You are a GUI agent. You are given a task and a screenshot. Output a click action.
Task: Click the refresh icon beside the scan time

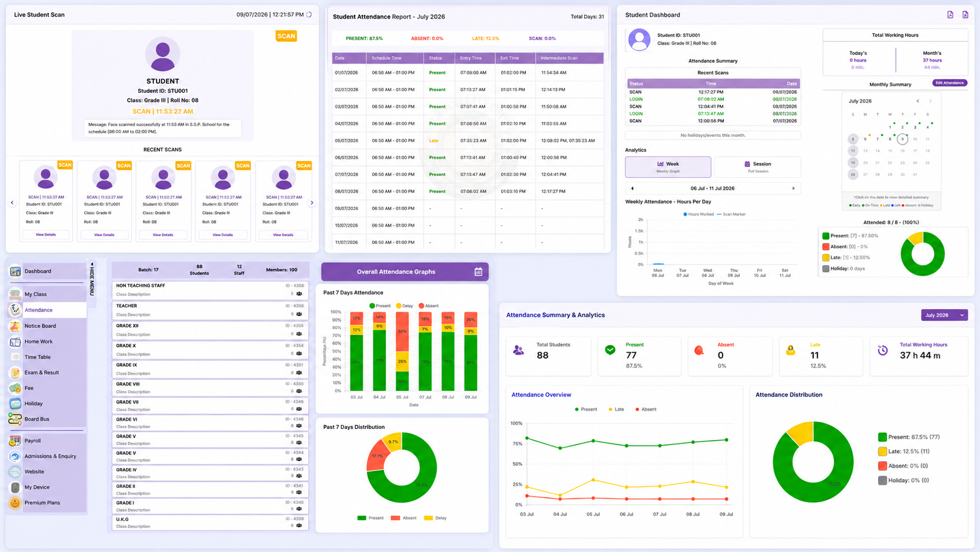coord(309,15)
